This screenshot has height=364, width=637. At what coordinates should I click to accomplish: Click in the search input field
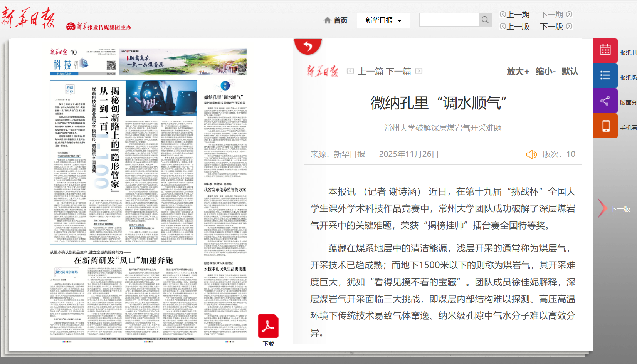click(449, 20)
